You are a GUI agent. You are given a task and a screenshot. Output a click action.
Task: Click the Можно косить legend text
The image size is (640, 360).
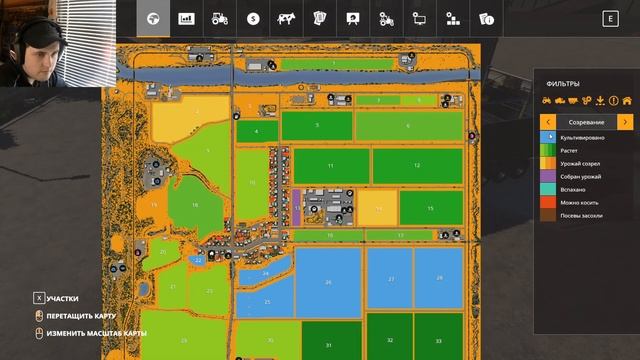click(579, 203)
